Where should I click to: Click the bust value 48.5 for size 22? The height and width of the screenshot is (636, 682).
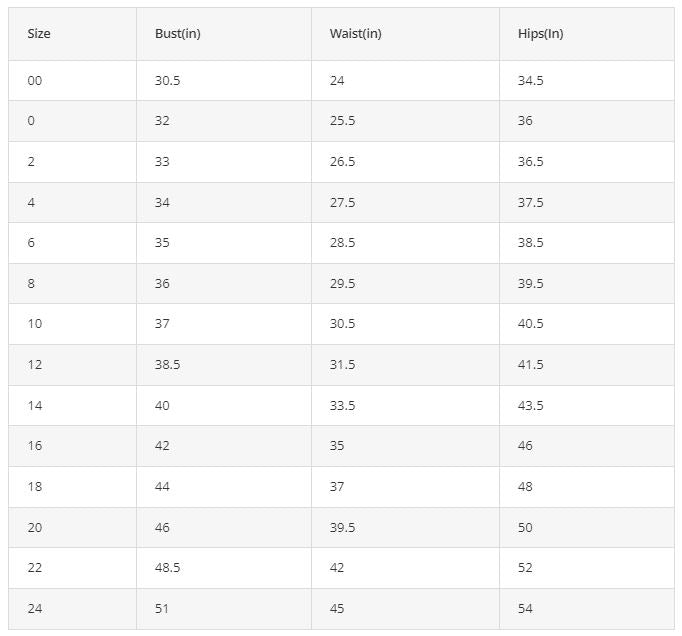pyautogui.click(x=167, y=567)
